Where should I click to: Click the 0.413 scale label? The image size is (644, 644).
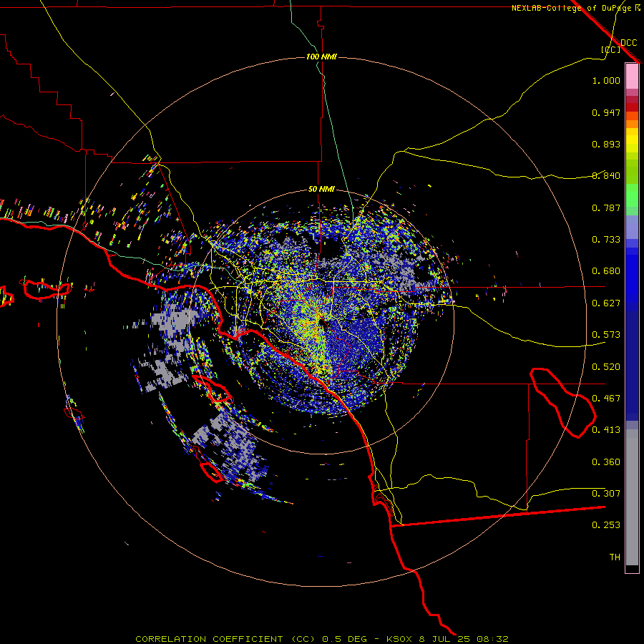606,430
